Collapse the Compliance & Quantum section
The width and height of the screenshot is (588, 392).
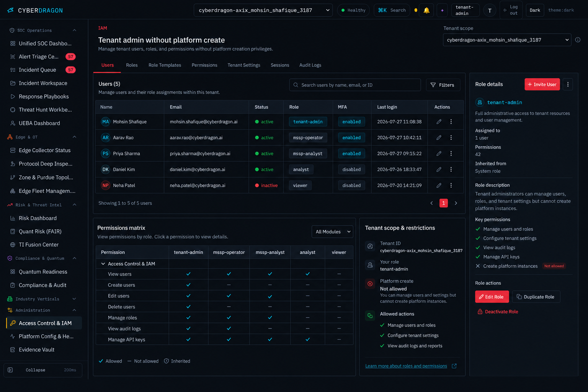coord(74,258)
